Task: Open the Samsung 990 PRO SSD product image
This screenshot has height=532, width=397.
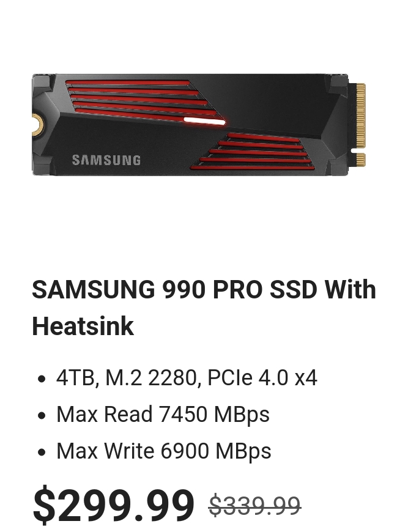Action: 199,125
